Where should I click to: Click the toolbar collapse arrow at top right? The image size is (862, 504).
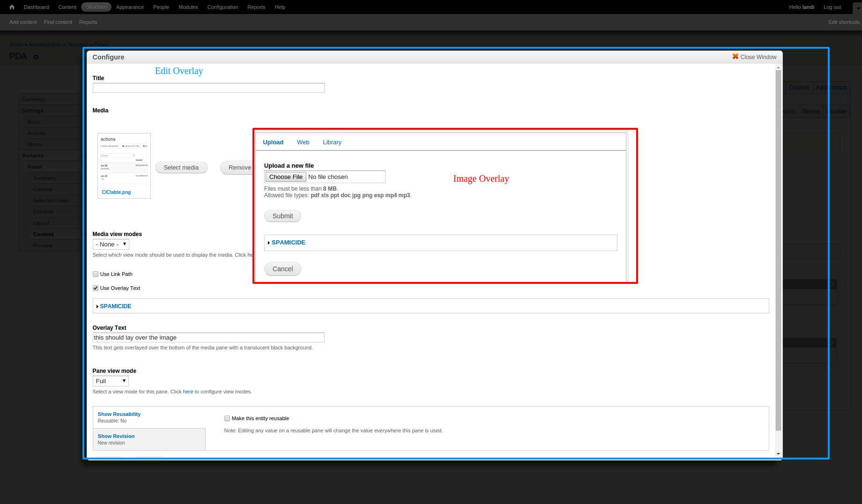coord(857,7)
